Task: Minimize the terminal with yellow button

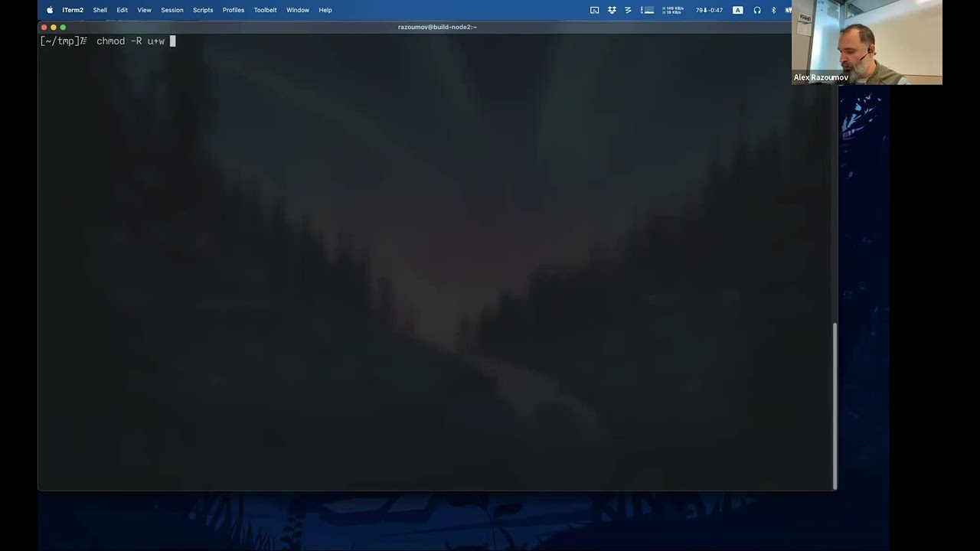Action: tap(54, 27)
